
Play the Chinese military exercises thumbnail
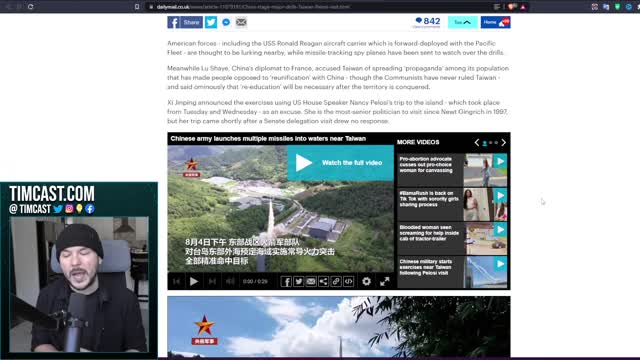[x=485, y=273]
